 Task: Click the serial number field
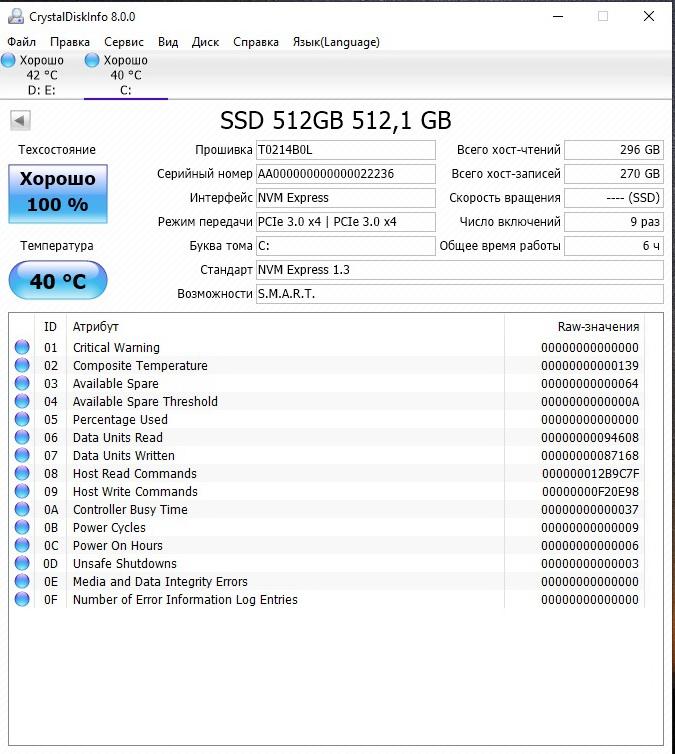[345, 174]
